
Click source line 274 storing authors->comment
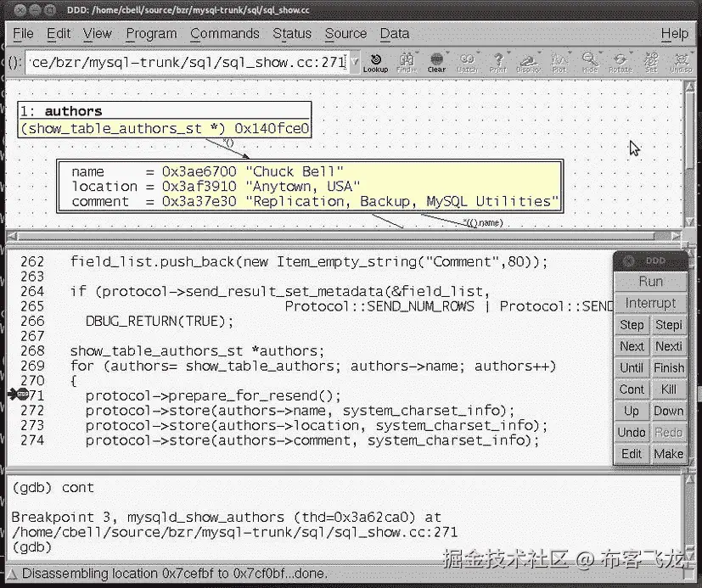click(x=312, y=440)
